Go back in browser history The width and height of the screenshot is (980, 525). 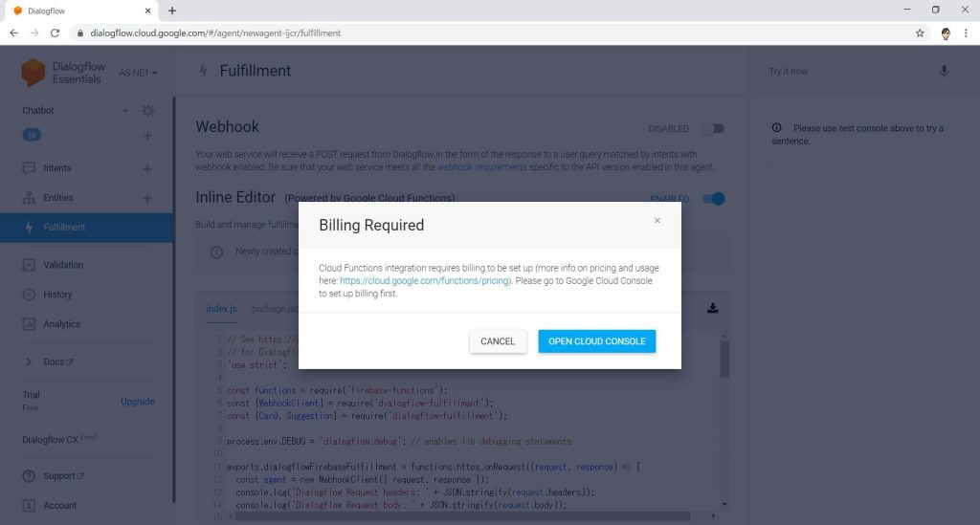[x=13, y=33]
